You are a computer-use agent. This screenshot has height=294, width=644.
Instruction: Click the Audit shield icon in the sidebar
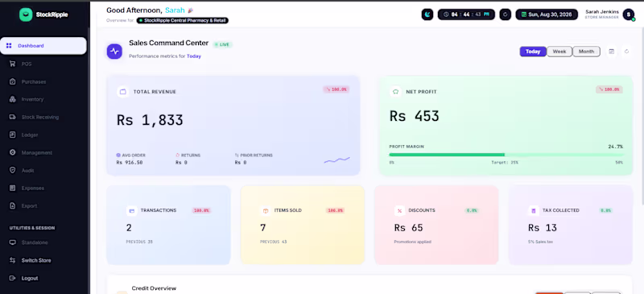click(13, 170)
